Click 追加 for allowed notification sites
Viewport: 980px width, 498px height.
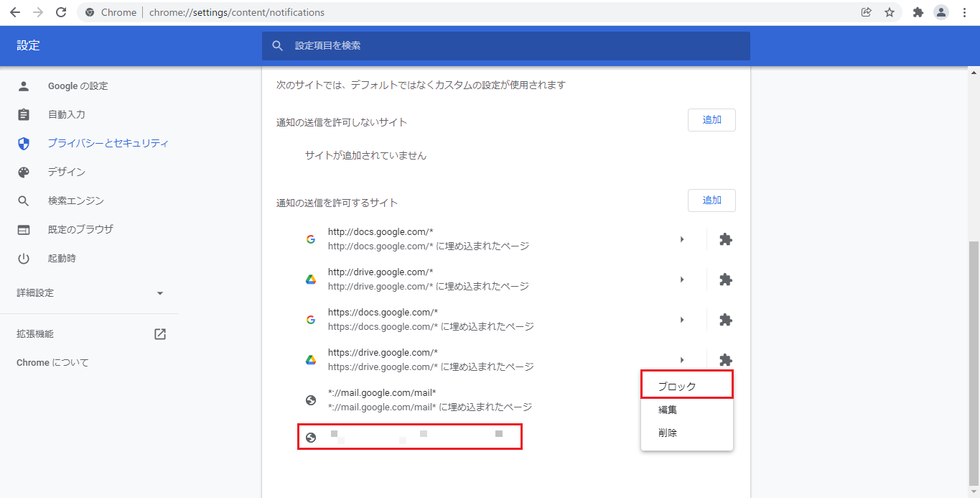(x=711, y=200)
